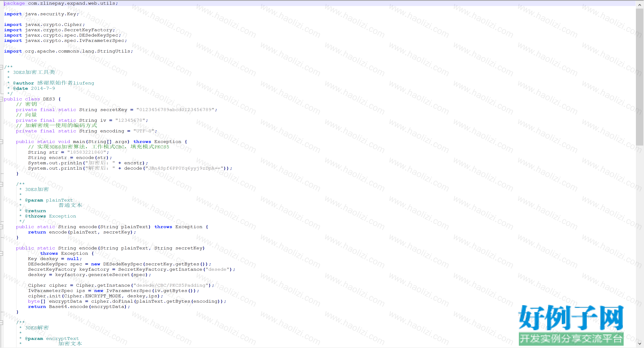Click the 'new DESedeKeySpec(secretKey.getBytes())' line
The height and width of the screenshot is (348, 644).
point(120,264)
